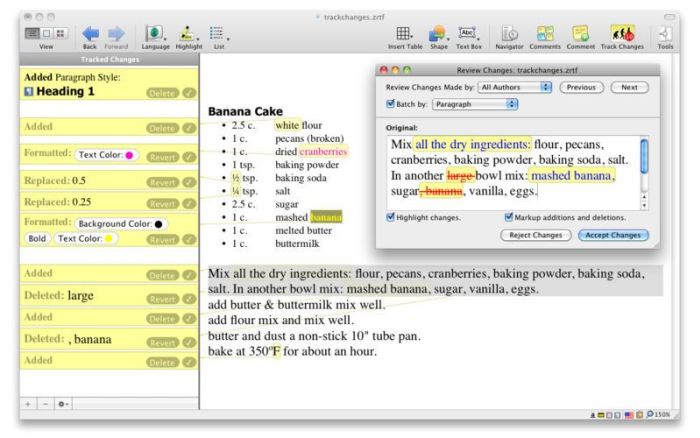700x438 pixels.
Task: Click the Shape tool icon
Action: point(438,33)
